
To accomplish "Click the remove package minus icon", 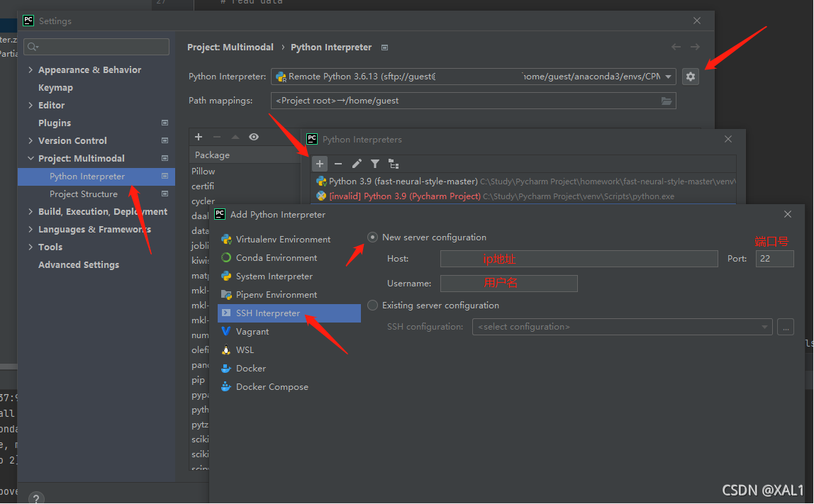I will (x=217, y=137).
